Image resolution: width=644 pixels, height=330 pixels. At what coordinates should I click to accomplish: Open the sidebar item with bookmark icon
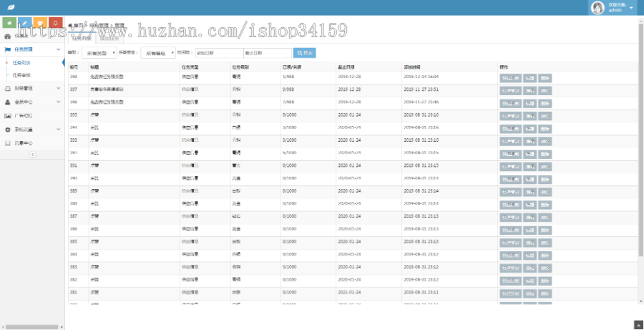32,143
